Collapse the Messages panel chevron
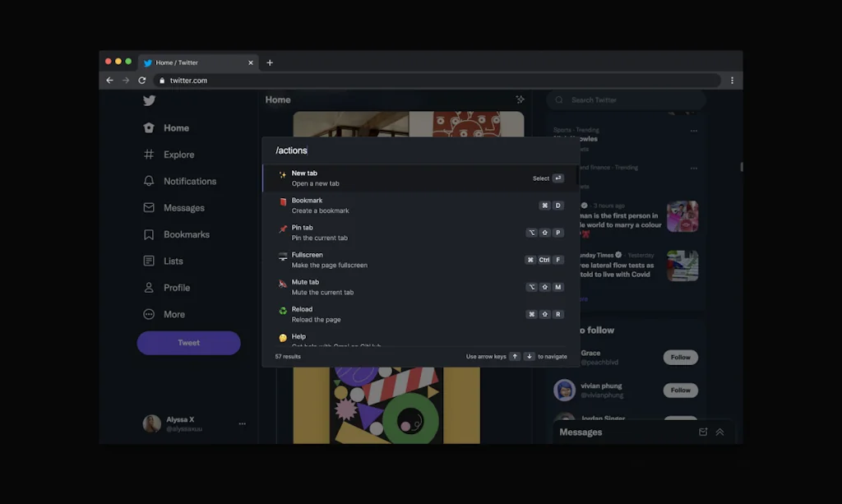The width and height of the screenshot is (842, 504). tap(719, 431)
